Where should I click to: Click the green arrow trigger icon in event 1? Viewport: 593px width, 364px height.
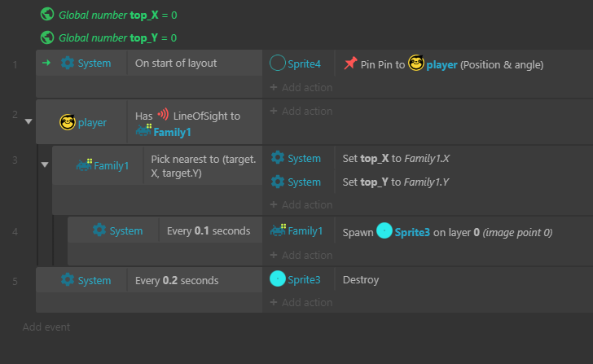(x=46, y=63)
